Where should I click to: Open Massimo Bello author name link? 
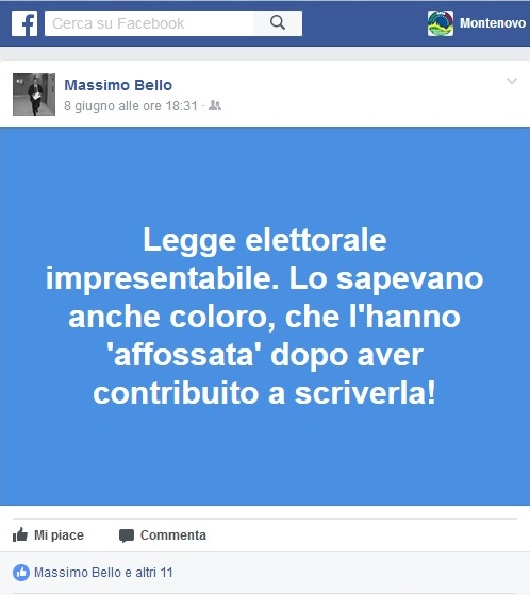(118, 85)
